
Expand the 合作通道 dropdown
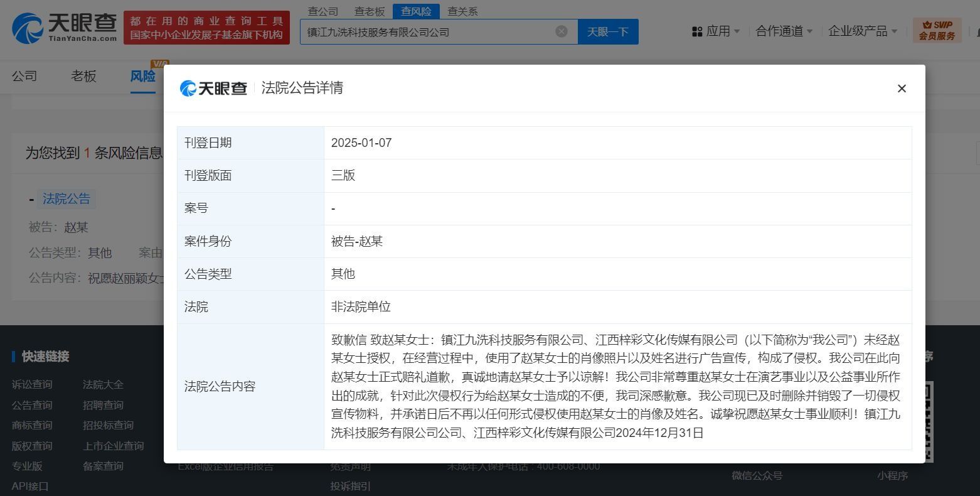coord(784,31)
